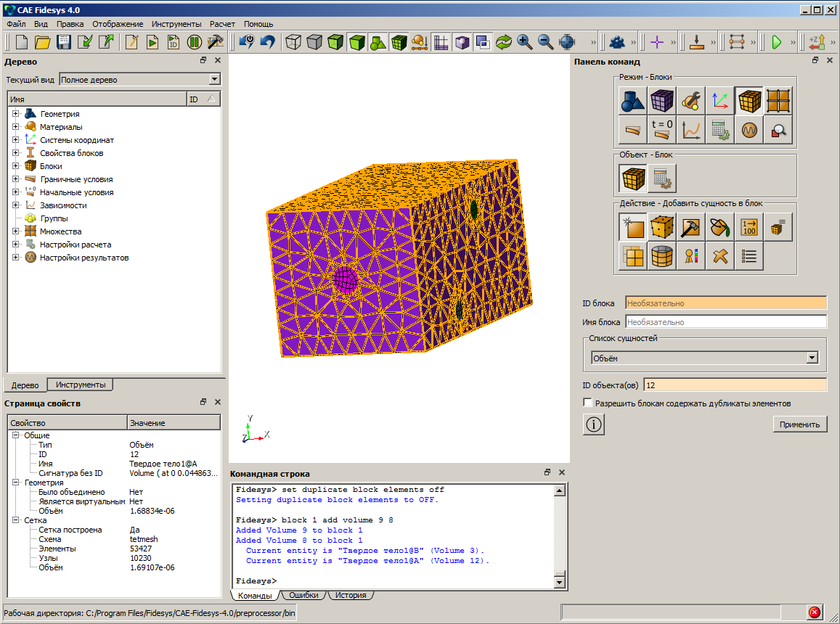Open Coordinate systems mode with the axes icon

click(719, 100)
